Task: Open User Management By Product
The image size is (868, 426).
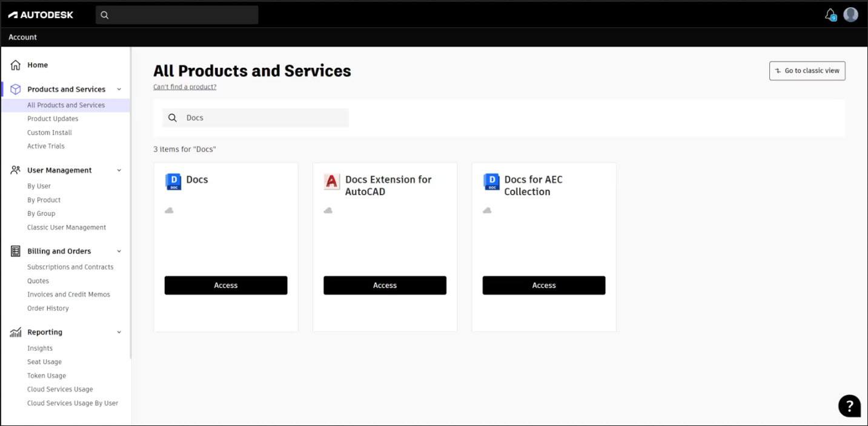Action: click(x=44, y=200)
